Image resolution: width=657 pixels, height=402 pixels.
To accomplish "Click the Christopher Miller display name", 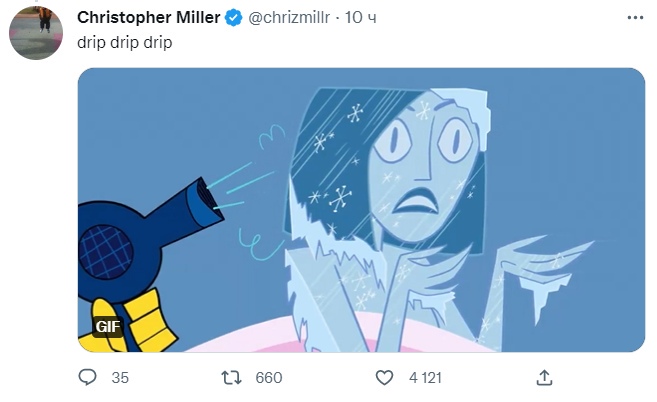I will (x=149, y=18).
